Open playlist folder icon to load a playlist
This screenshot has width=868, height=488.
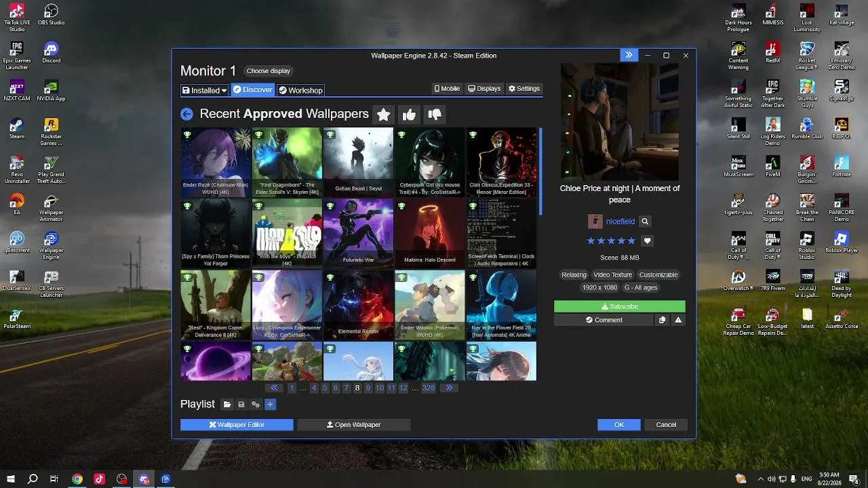coord(227,405)
